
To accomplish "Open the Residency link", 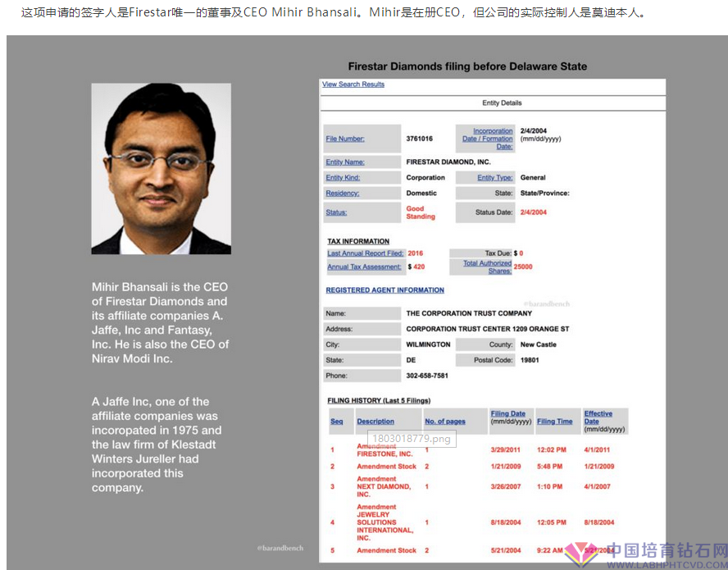I will [342, 193].
